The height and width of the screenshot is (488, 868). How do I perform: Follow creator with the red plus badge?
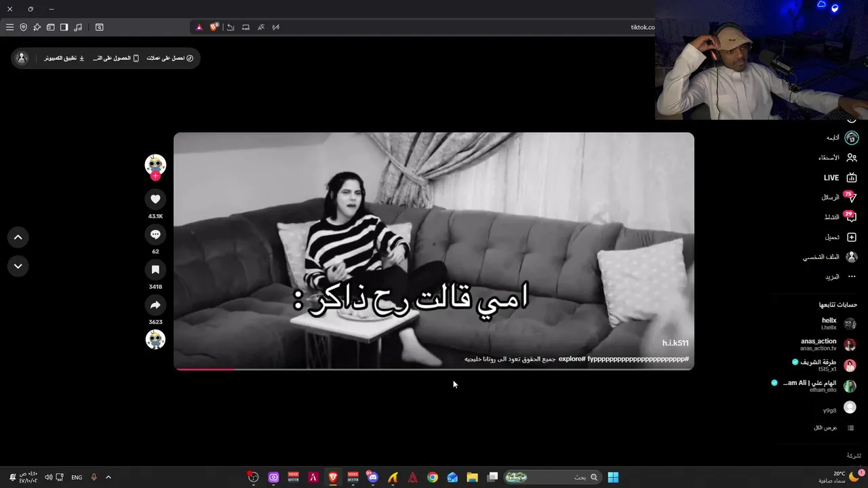(x=155, y=176)
